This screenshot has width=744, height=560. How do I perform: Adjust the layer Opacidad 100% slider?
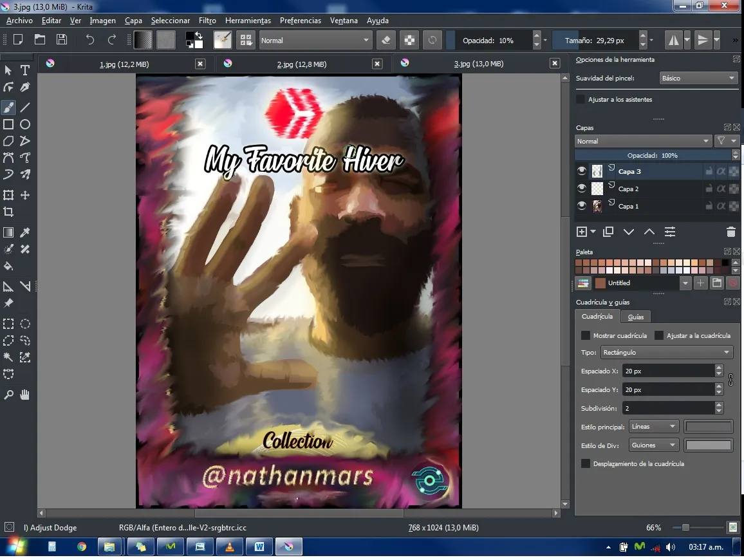point(653,155)
